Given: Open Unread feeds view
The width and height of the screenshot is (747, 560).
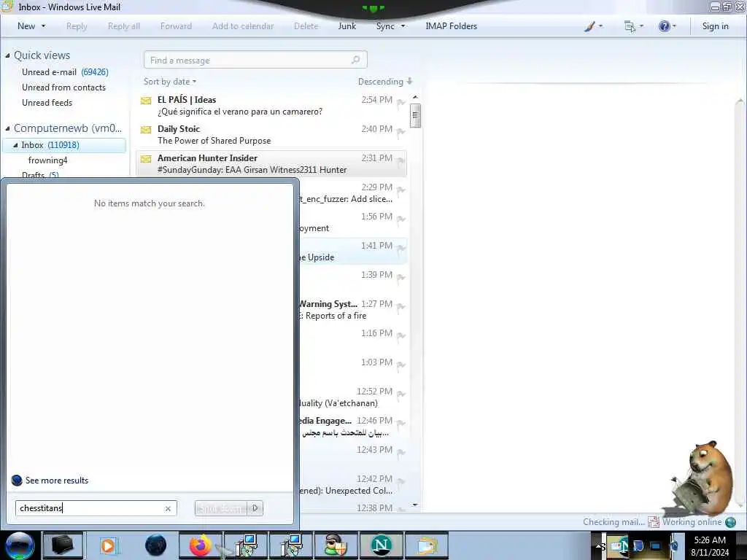Looking at the screenshot, I should click(x=47, y=102).
